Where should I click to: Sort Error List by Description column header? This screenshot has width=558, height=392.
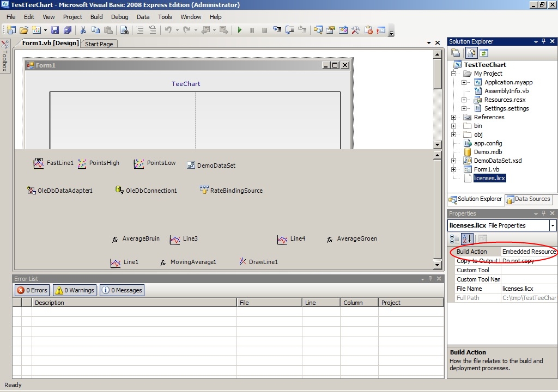[134, 303]
